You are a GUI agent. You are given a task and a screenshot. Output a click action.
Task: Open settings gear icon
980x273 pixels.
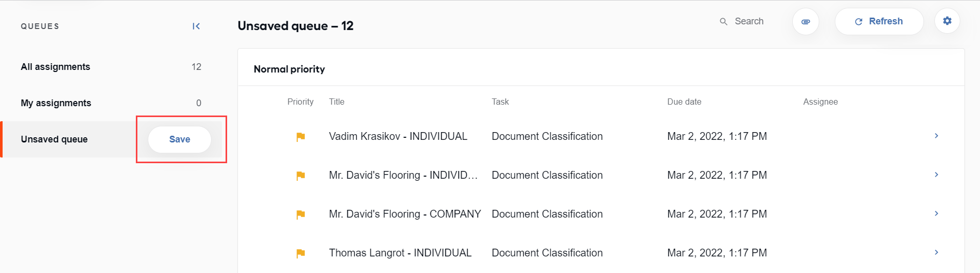[947, 21]
